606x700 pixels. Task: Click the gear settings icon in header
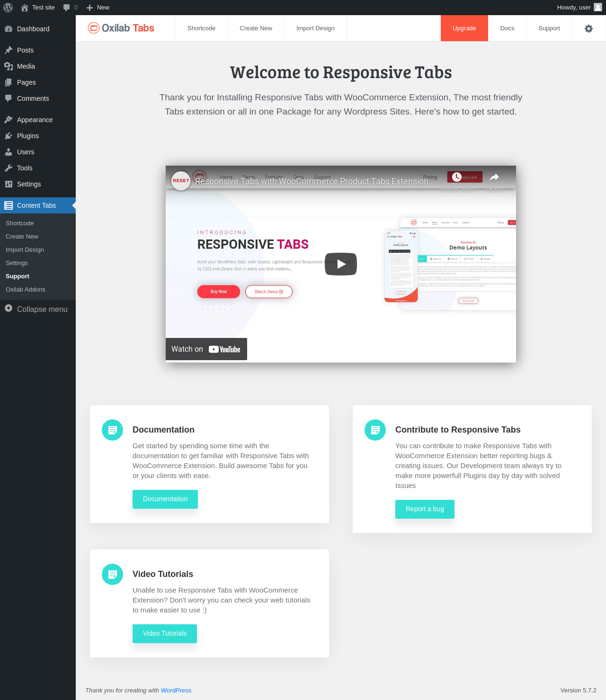(x=588, y=28)
